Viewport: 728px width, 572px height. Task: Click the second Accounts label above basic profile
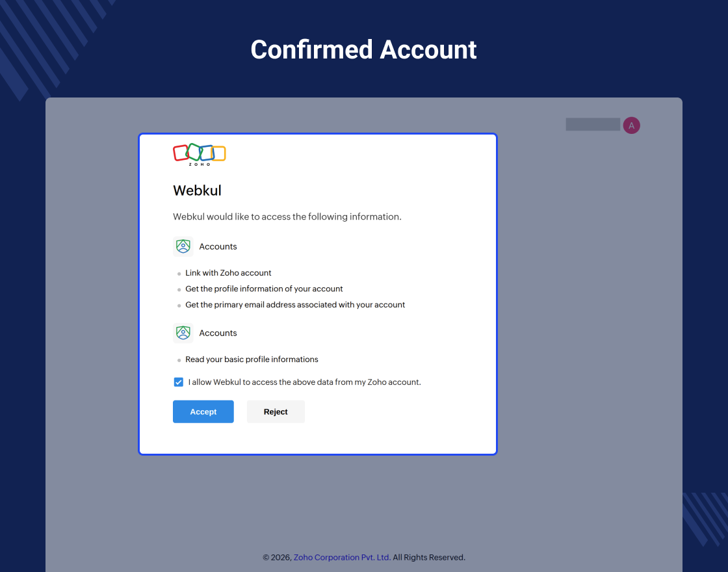tap(218, 333)
